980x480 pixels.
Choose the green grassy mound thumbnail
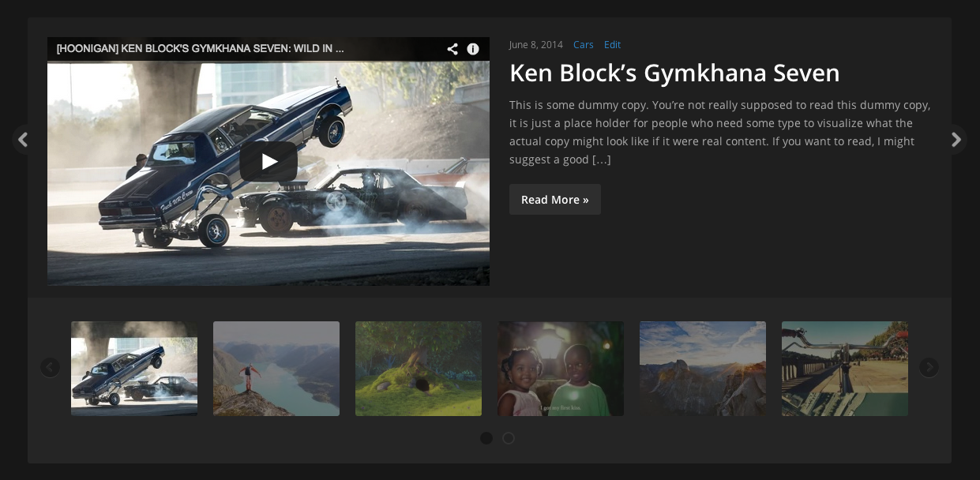[x=419, y=369]
